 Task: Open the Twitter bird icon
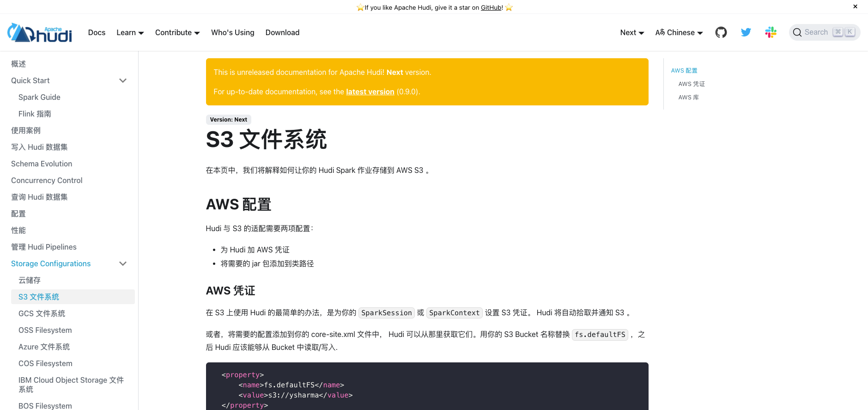tap(746, 32)
